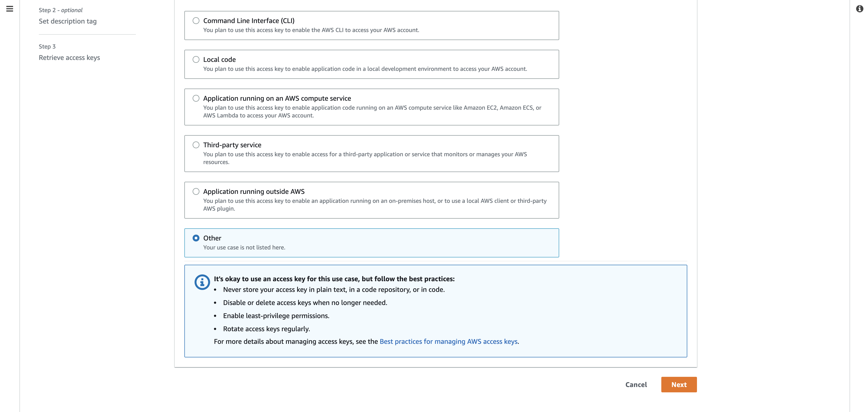Select Application running on an AWS compute service
Image resolution: width=868 pixels, height=412 pixels.
[196, 98]
